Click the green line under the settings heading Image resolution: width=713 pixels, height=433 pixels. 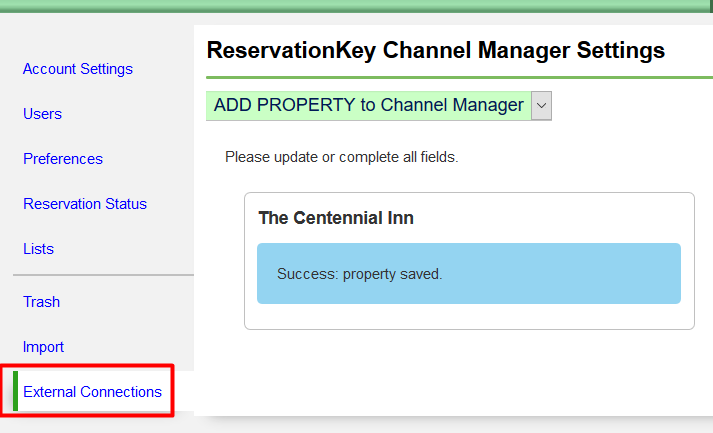[x=459, y=77]
